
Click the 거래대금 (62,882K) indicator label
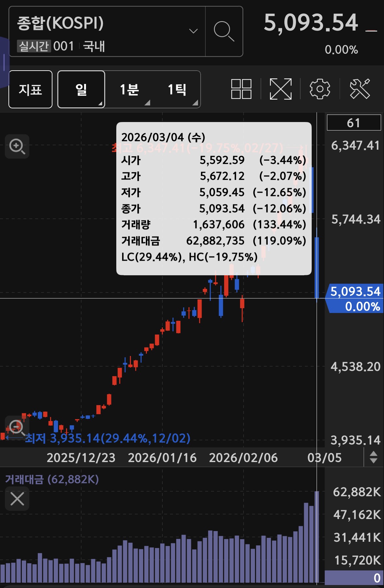pyautogui.click(x=52, y=479)
